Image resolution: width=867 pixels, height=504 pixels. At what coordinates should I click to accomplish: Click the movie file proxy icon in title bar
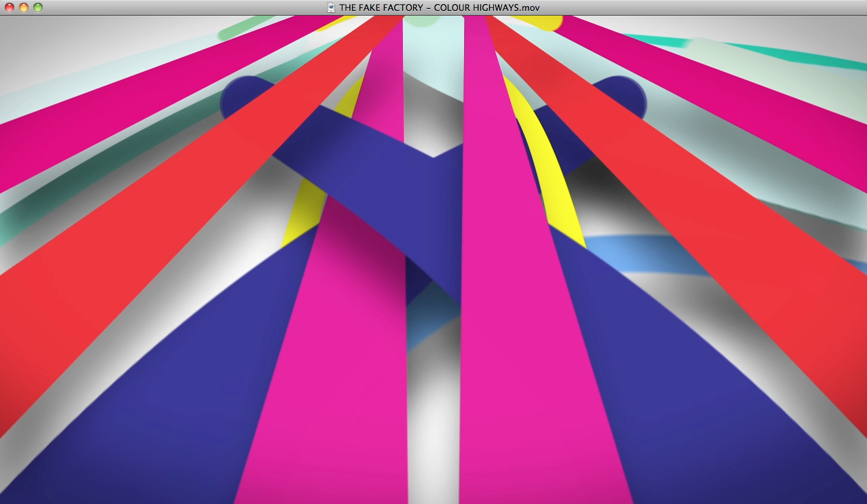click(x=331, y=7)
